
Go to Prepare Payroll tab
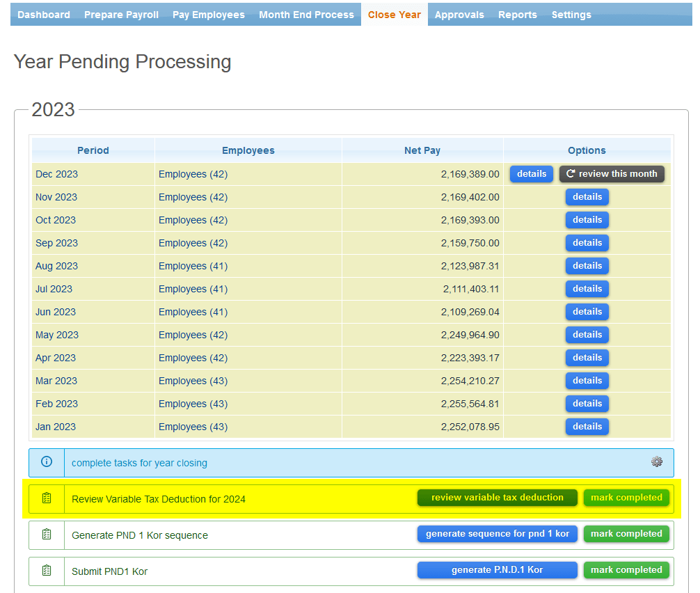click(122, 15)
